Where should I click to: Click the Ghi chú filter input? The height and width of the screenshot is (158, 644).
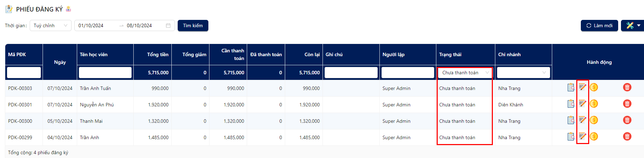click(x=351, y=73)
